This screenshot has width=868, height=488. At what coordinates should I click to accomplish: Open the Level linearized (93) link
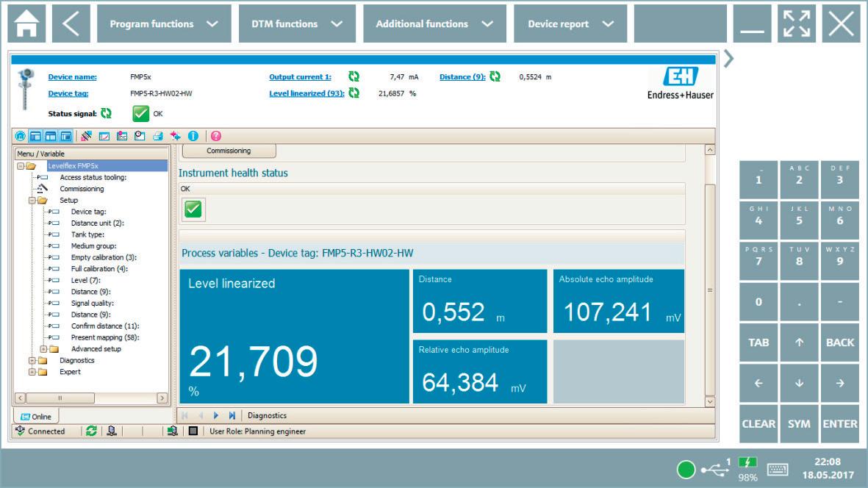[x=306, y=93]
